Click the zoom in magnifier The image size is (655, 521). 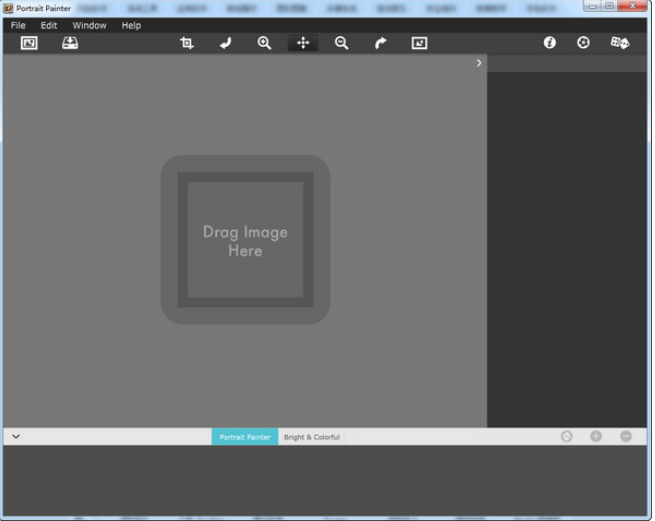coord(264,43)
